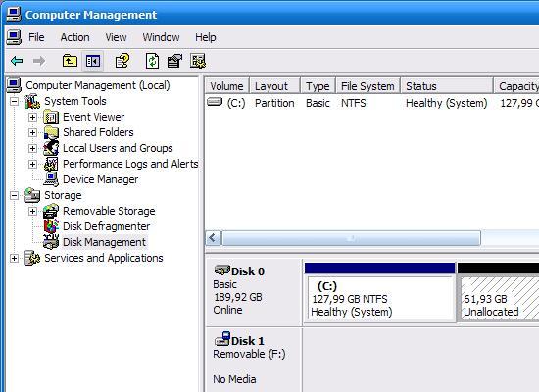Open the View menu
Image resolution: width=539 pixels, height=392 pixels.
[116, 37]
